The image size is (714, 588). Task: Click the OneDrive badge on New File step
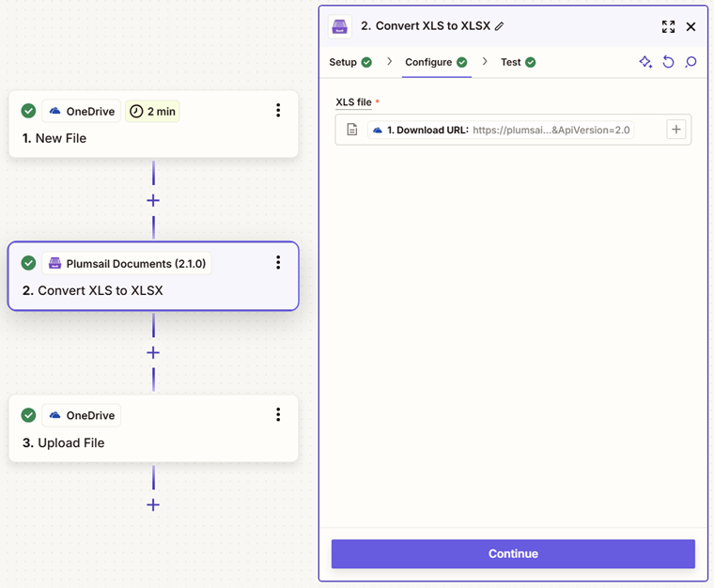coord(82,111)
